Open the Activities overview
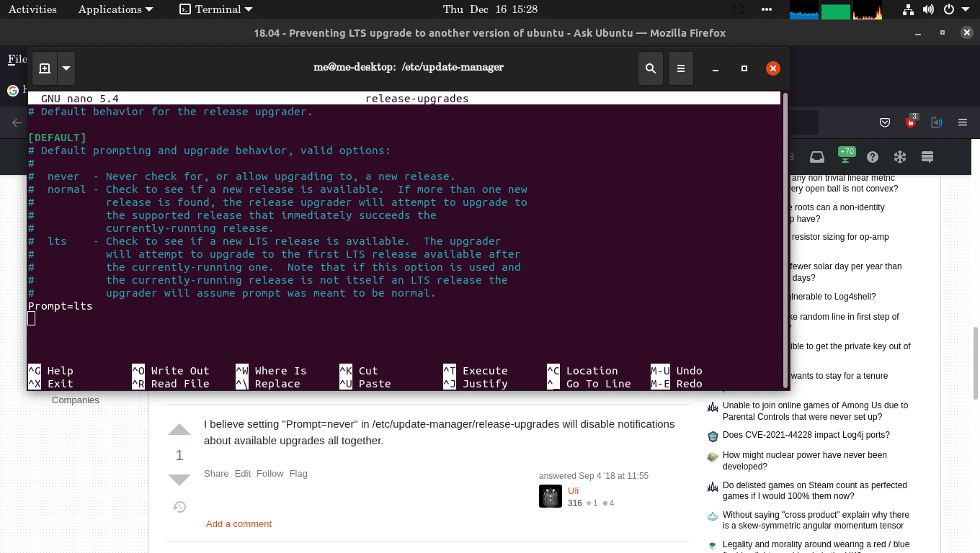The height and width of the screenshot is (553, 980). pyautogui.click(x=32, y=9)
